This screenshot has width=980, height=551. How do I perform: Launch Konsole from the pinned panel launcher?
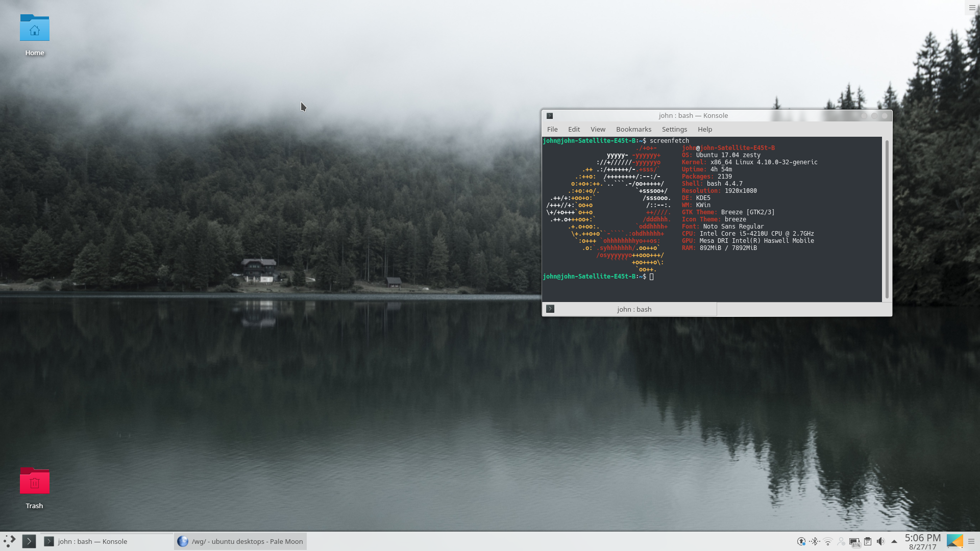pyautogui.click(x=29, y=541)
